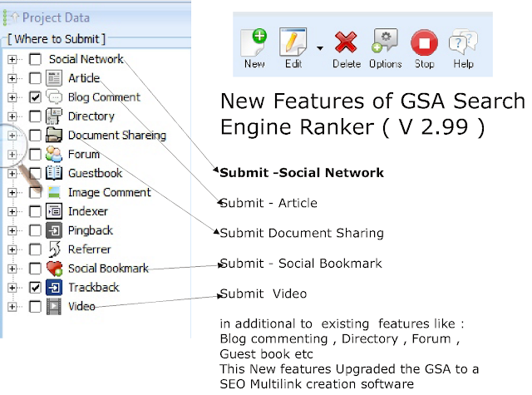Expand the Social Bookmark tree node

[12, 269]
